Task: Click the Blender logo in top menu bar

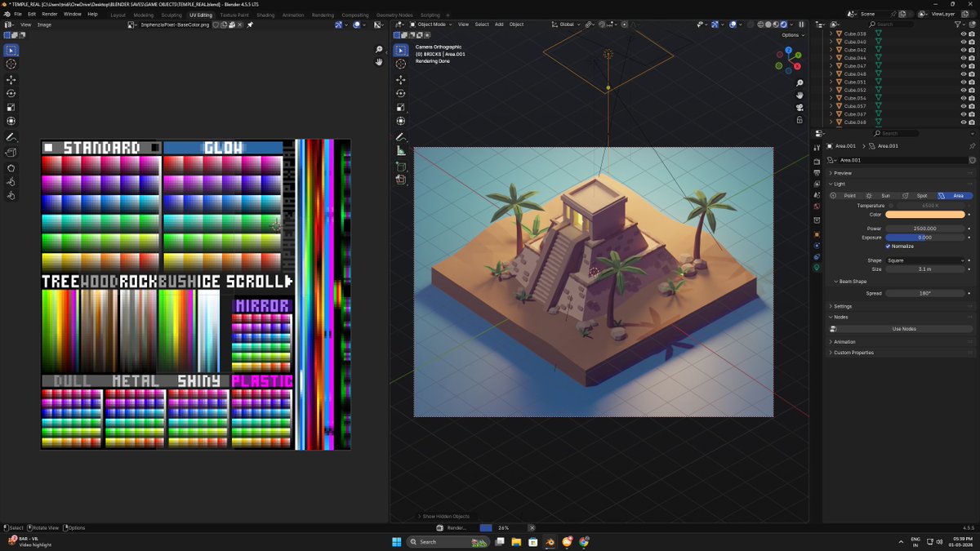Action: [x=7, y=14]
